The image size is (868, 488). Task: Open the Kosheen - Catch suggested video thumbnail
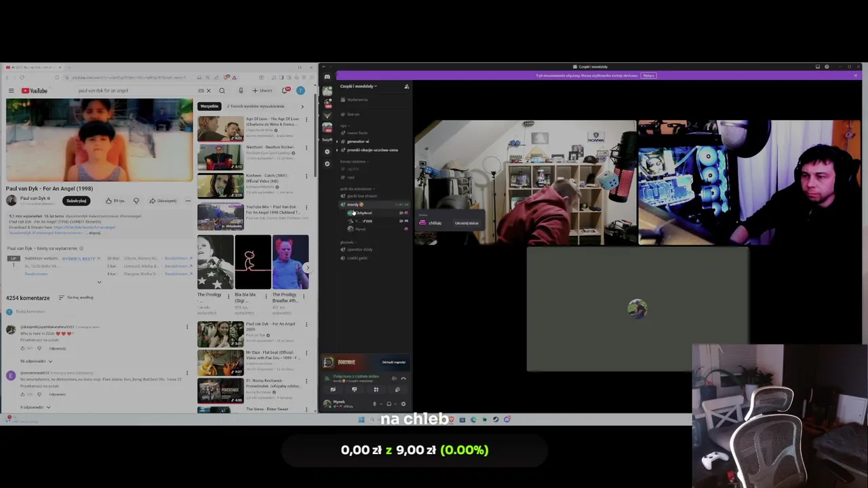pos(220,186)
